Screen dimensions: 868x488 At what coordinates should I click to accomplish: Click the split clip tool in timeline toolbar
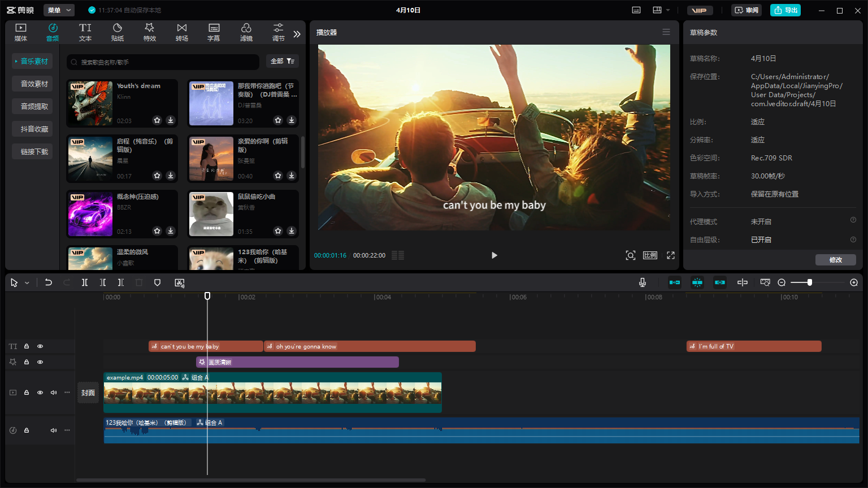[x=85, y=282]
